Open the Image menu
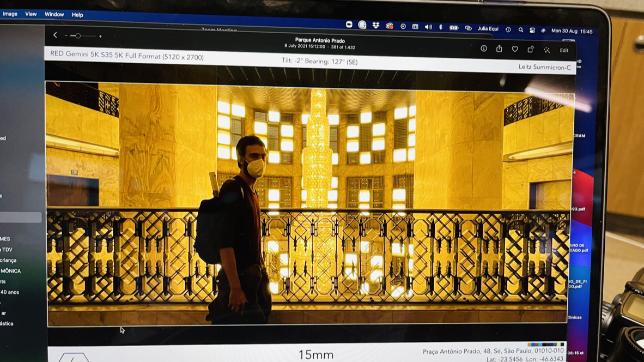644x362 pixels. click(x=10, y=14)
